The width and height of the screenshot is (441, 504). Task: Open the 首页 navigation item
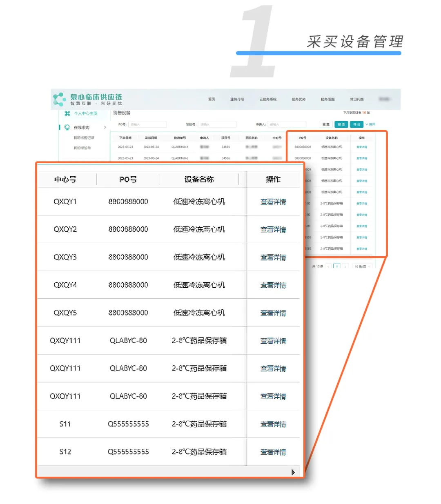point(212,99)
